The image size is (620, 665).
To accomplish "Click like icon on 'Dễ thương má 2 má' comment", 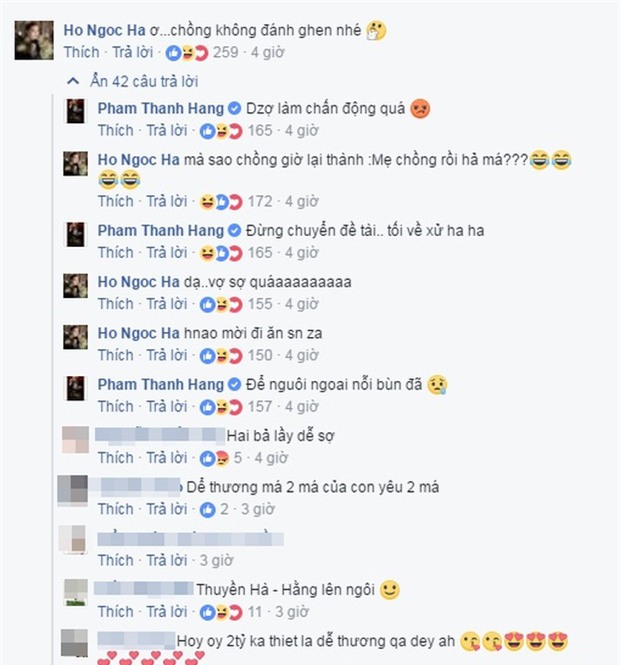I will click(207, 509).
